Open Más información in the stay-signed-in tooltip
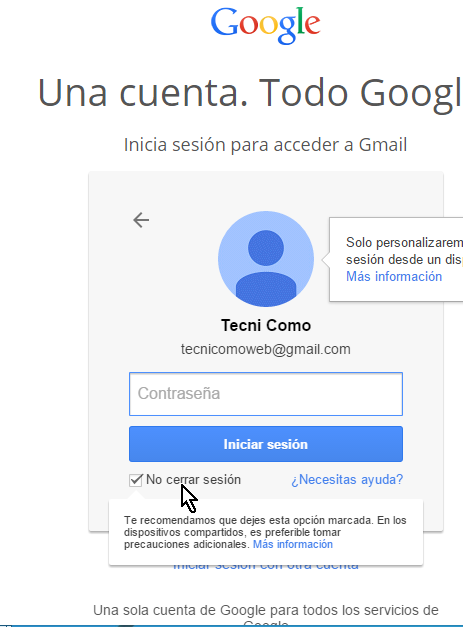The image size is (463, 627). click(293, 544)
